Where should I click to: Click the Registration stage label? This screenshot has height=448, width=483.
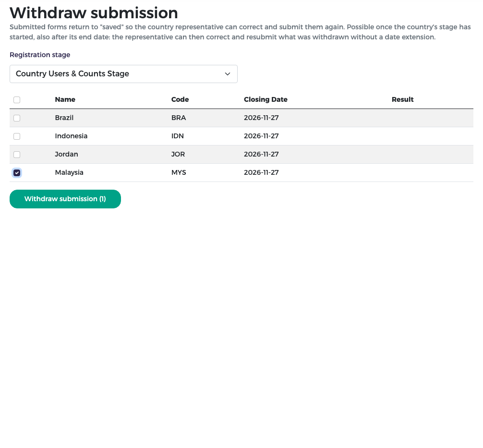coord(40,55)
